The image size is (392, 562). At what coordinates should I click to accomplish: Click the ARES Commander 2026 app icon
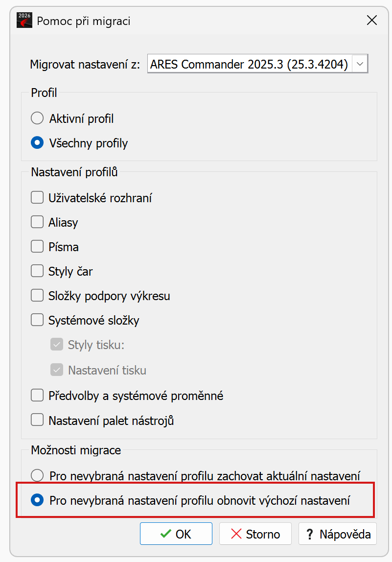coord(24,21)
